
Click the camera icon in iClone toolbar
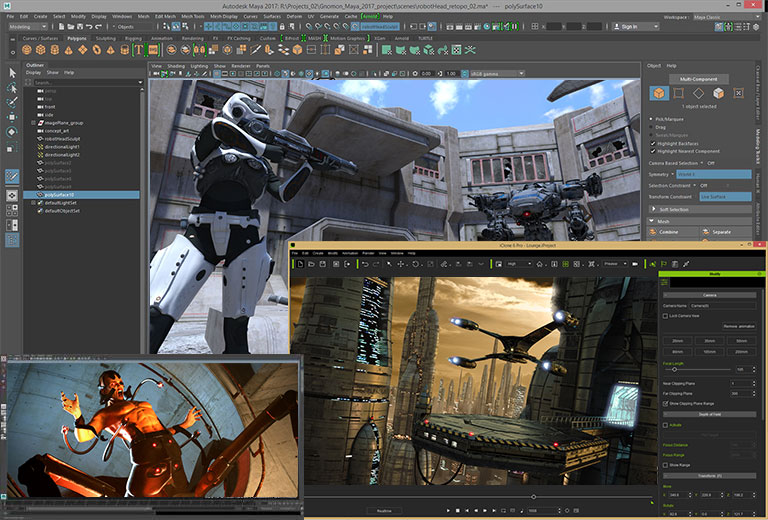(635, 264)
